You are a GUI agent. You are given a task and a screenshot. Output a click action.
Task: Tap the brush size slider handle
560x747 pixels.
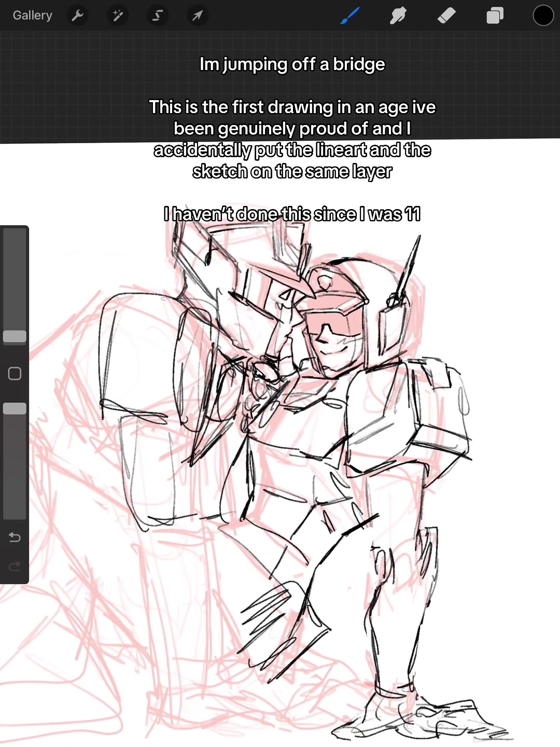(x=15, y=336)
